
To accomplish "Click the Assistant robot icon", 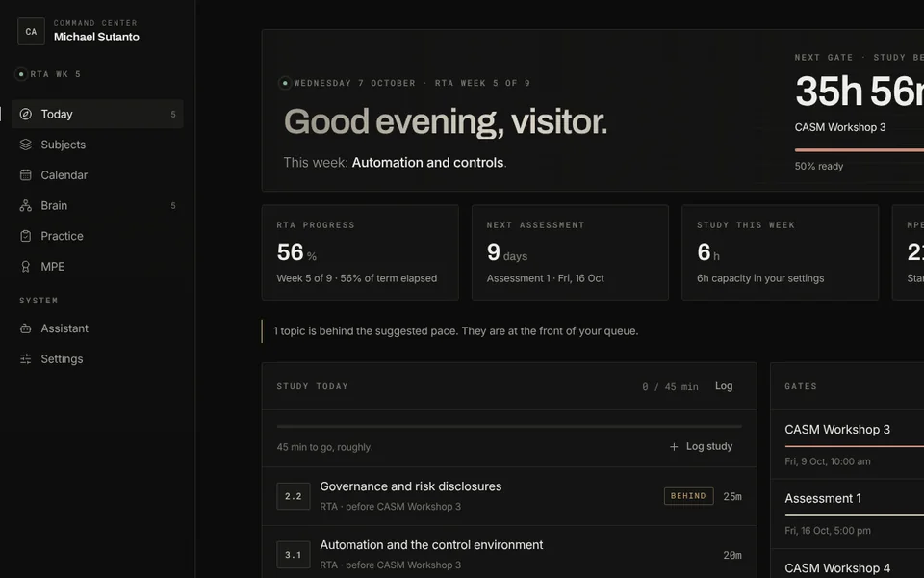I will point(25,328).
